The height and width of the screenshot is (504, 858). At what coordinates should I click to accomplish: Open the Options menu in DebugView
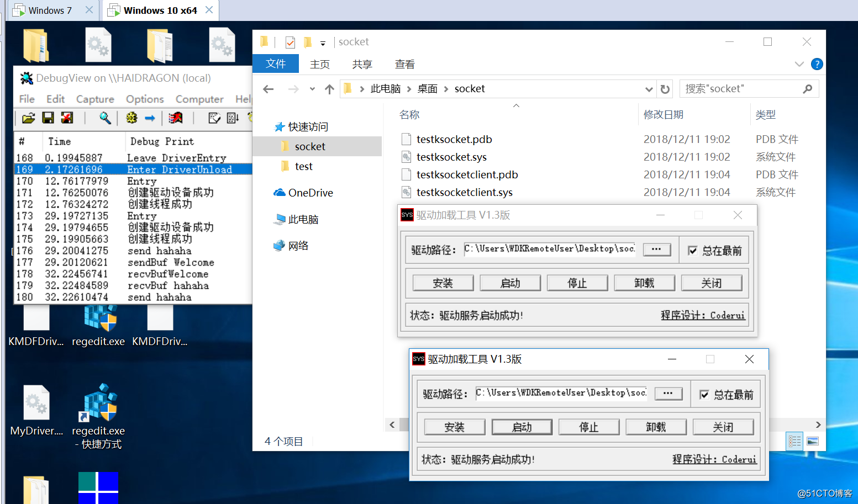145,99
